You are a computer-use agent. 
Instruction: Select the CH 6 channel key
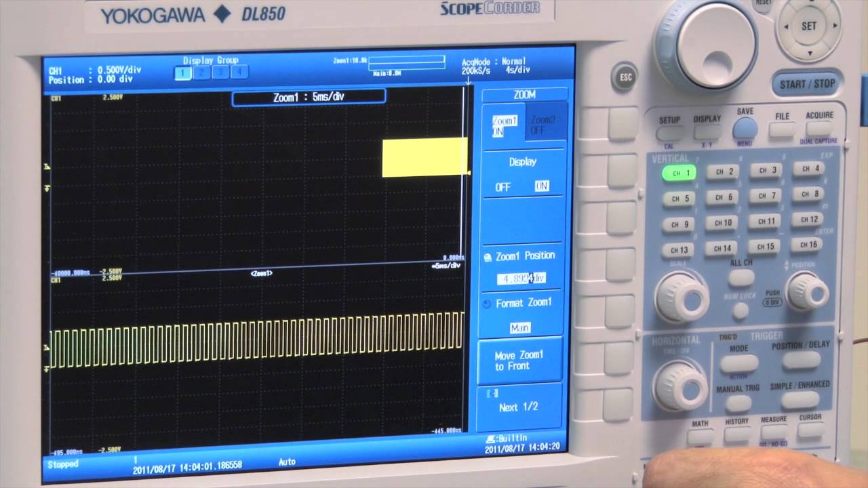[722, 198]
